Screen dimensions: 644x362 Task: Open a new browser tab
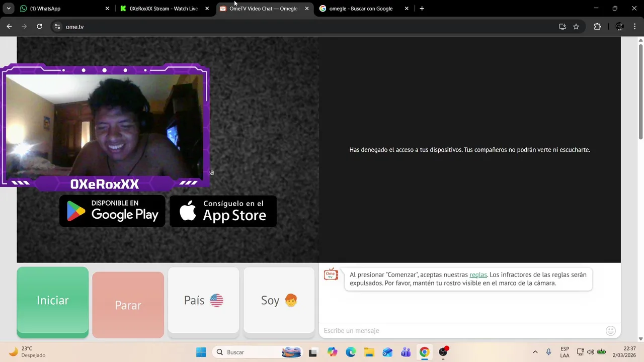[422, 9]
